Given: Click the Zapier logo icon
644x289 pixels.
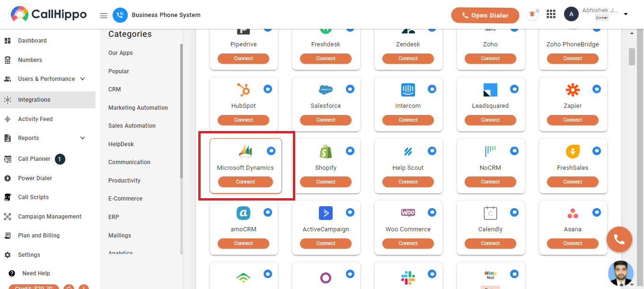Looking at the screenshot, I should click(x=573, y=89).
